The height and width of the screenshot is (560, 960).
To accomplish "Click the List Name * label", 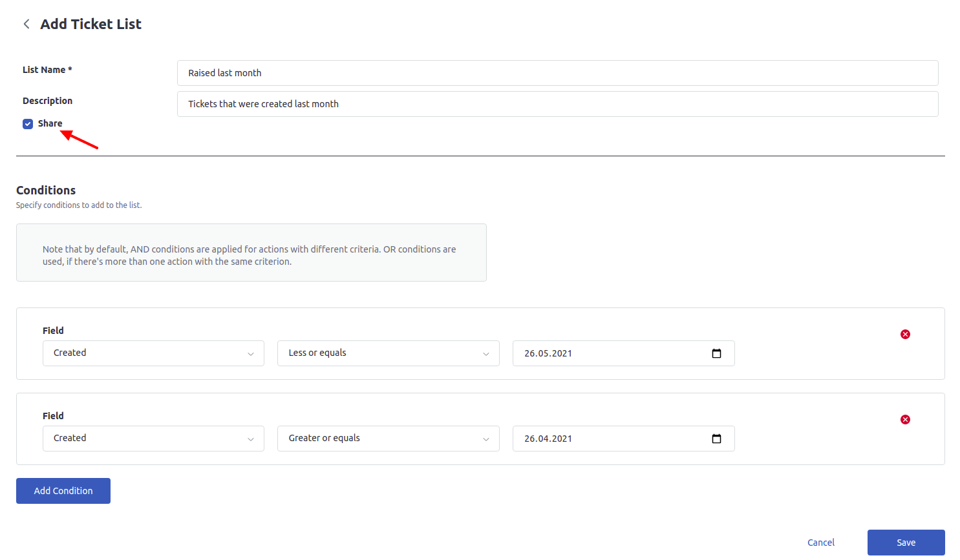I will tap(47, 70).
